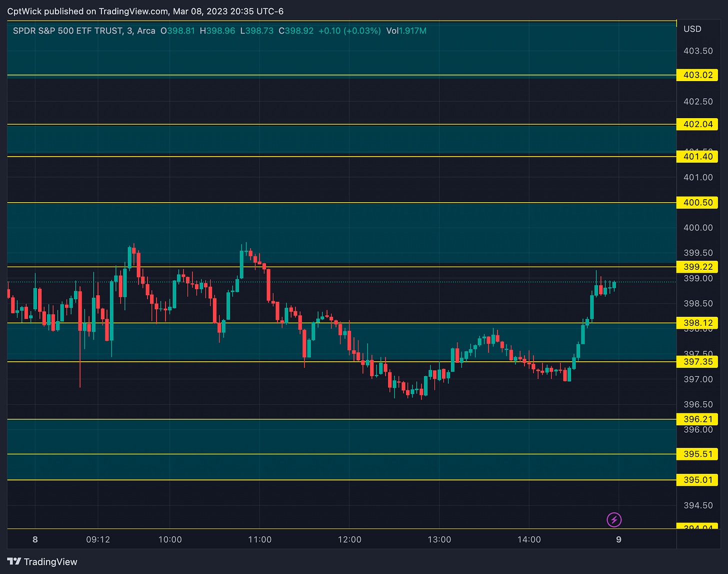The height and width of the screenshot is (574, 728).
Task: Click the close value C398.92
Action: [x=296, y=31]
